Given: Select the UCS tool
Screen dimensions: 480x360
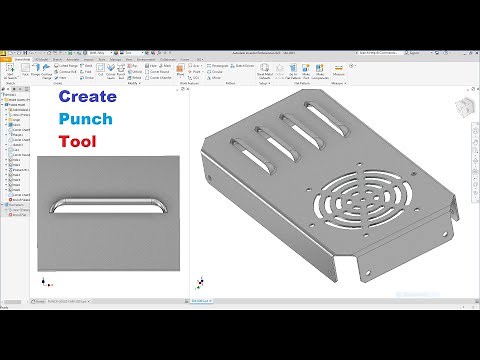Looking at the screenshot, I should 193,78.
